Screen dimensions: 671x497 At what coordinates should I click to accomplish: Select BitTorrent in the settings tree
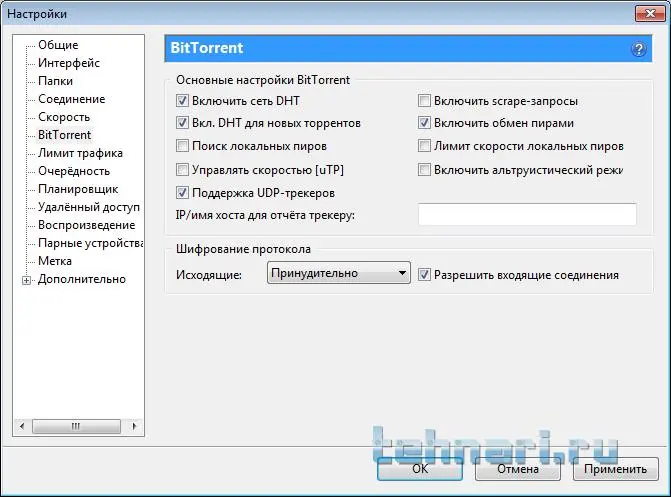(65, 135)
